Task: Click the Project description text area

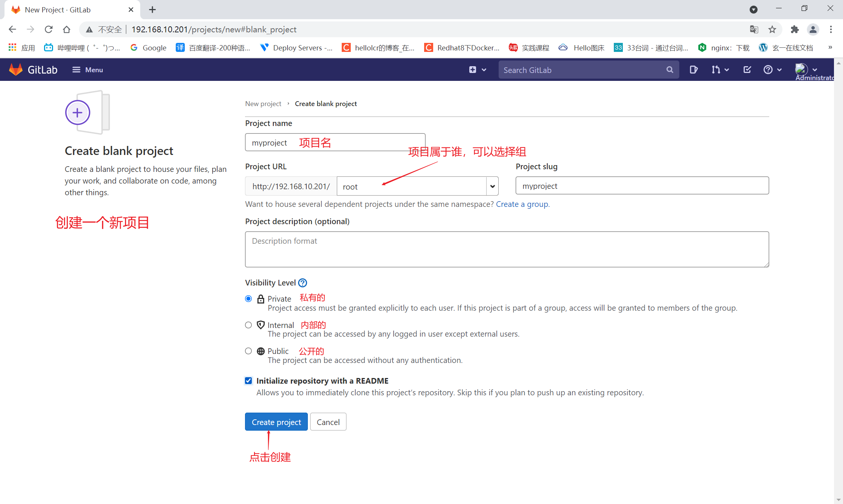Action: click(507, 249)
